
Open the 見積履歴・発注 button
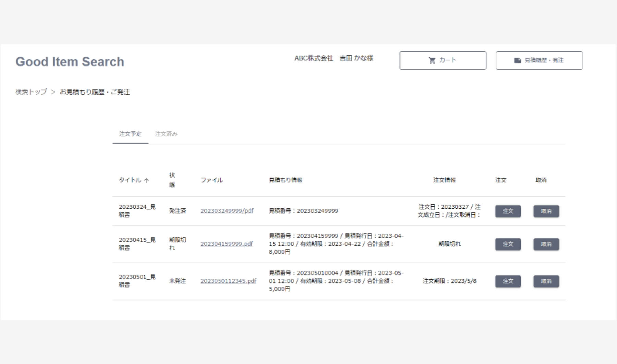click(x=539, y=60)
